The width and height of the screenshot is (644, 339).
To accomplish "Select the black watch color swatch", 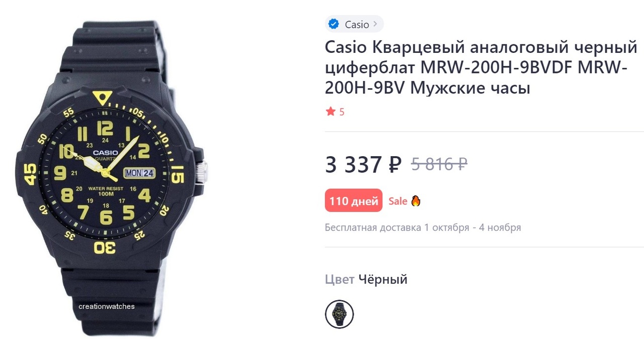I will (340, 314).
